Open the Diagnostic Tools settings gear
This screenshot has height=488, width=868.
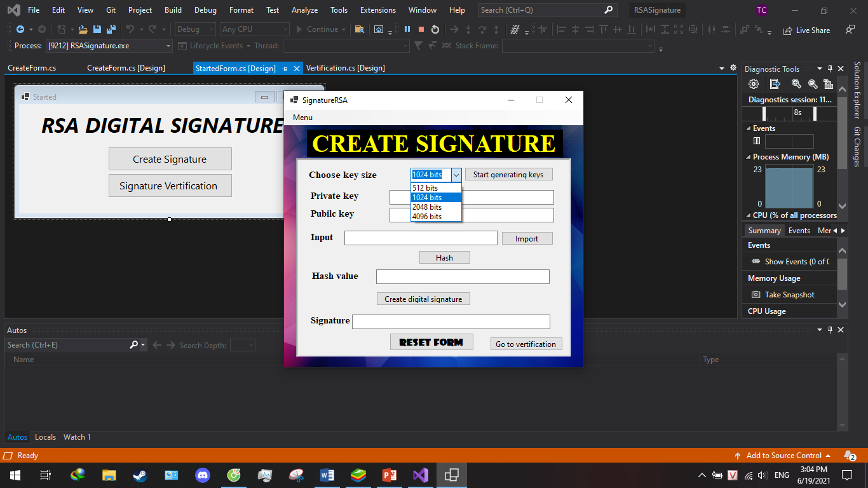tap(754, 84)
